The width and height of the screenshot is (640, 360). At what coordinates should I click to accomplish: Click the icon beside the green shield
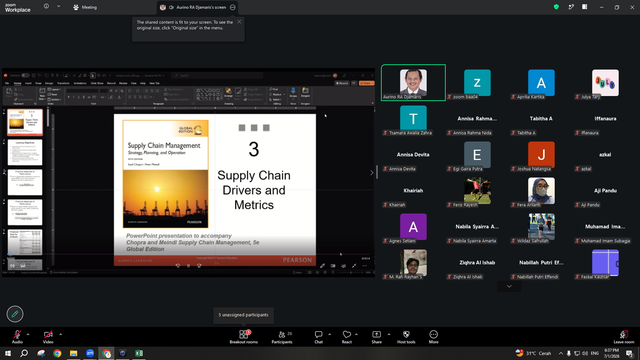[x=571, y=7]
